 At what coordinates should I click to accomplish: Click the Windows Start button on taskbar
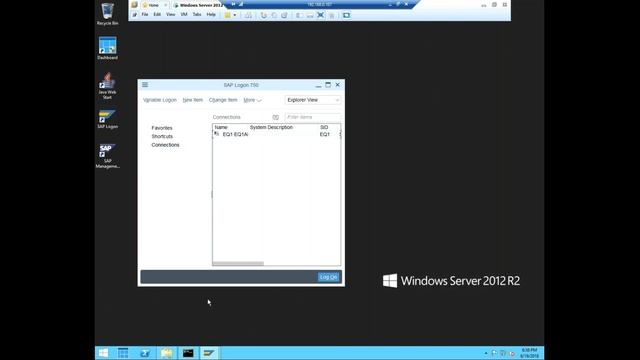click(x=103, y=353)
